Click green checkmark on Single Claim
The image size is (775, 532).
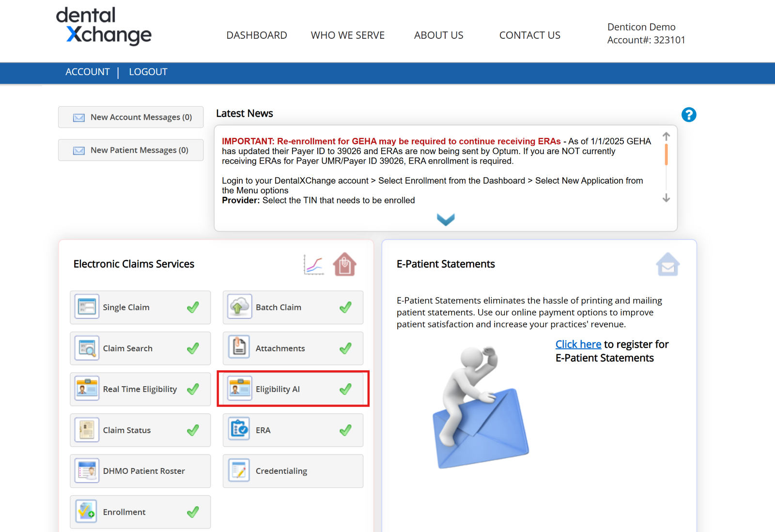coord(193,307)
